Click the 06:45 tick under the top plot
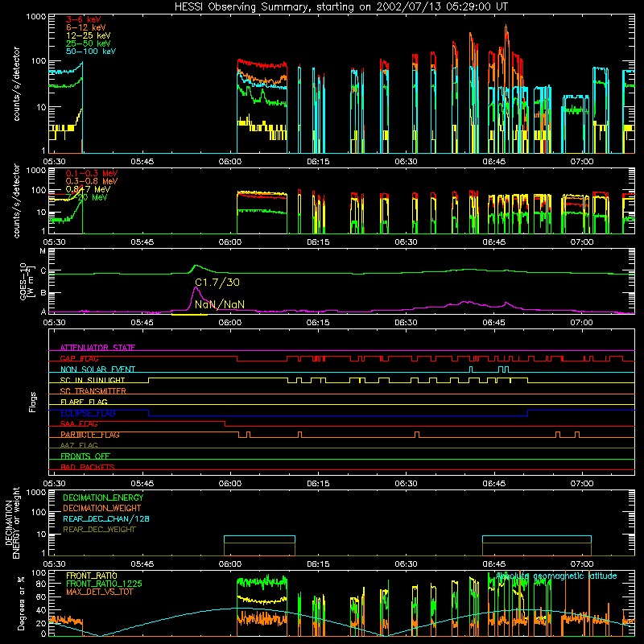Viewport: 644px width, 644px height. (494, 162)
